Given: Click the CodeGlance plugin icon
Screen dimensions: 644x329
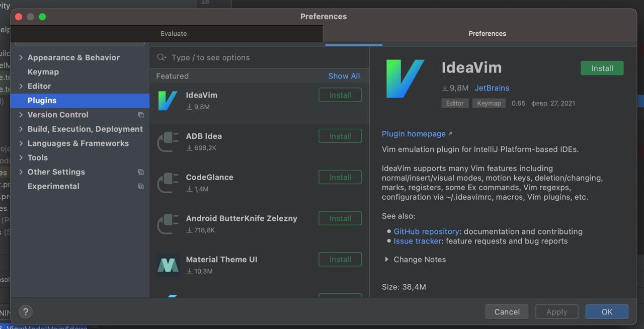Looking at the screenshot, I should (x=168, y=183).
